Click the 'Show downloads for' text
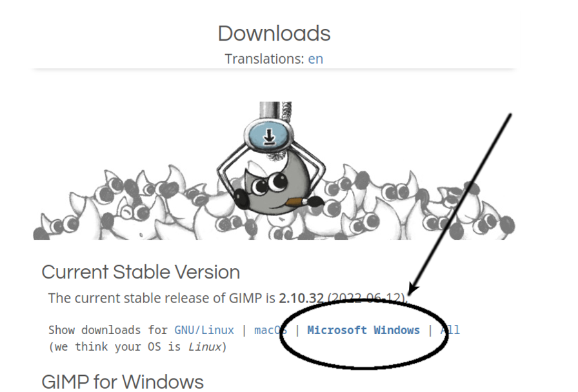 (108, 329)
